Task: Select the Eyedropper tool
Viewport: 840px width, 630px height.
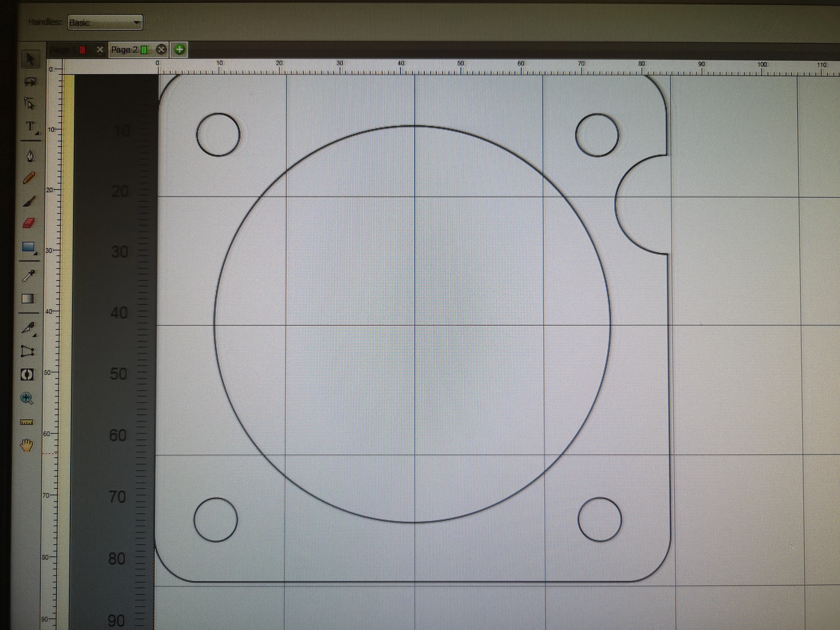Action: (x=29, y=276)
